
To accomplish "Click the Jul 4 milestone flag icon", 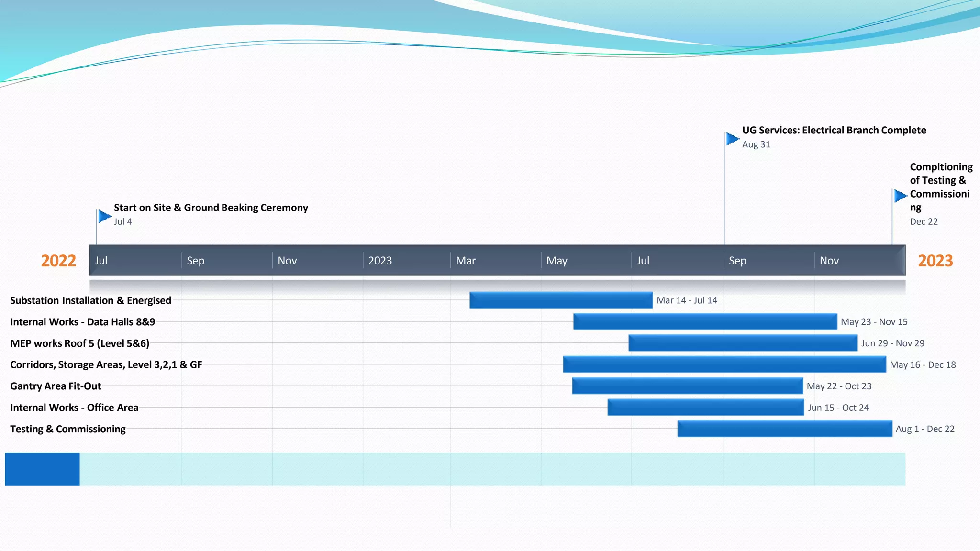I will 104,217.
